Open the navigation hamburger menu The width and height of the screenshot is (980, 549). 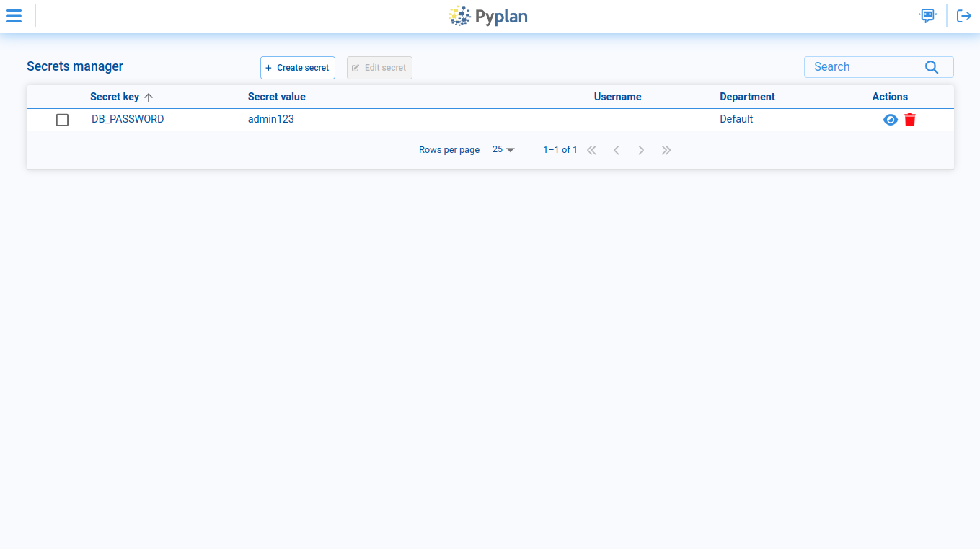14,15
